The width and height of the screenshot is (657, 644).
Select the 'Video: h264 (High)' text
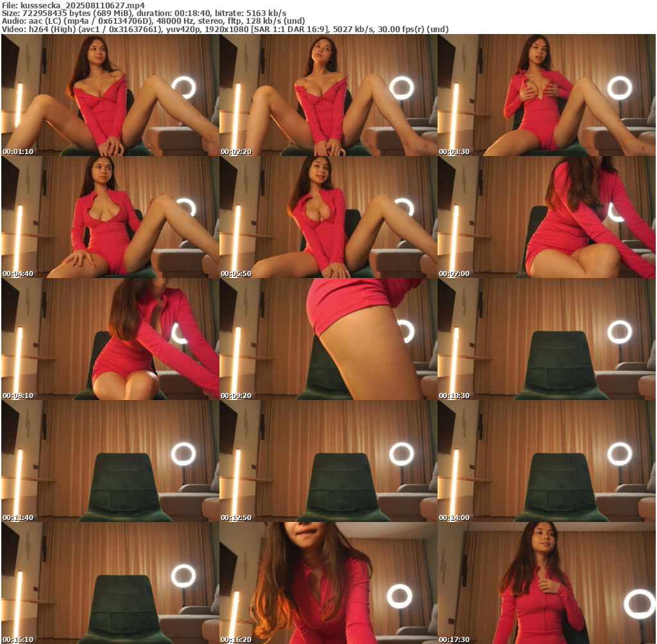pos(38,30)
